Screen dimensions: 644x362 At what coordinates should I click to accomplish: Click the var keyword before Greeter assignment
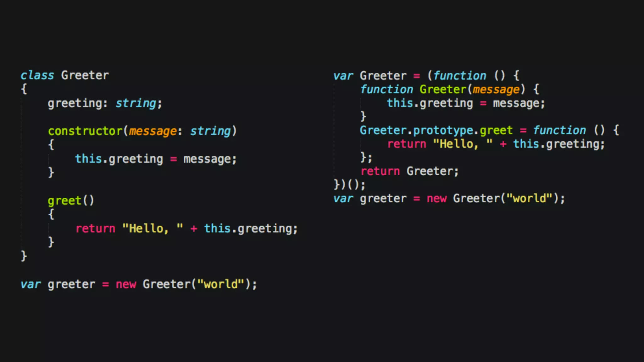[x=343, y=76]
